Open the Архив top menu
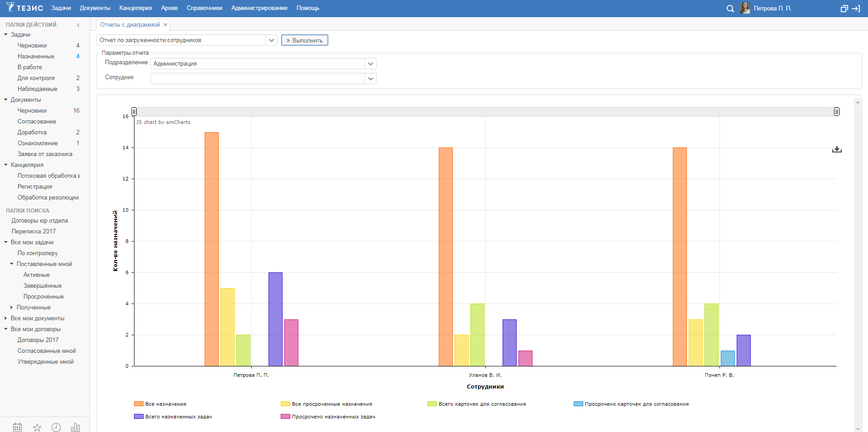Viewport: 868px width, 432px height. (x=169, y=8)
